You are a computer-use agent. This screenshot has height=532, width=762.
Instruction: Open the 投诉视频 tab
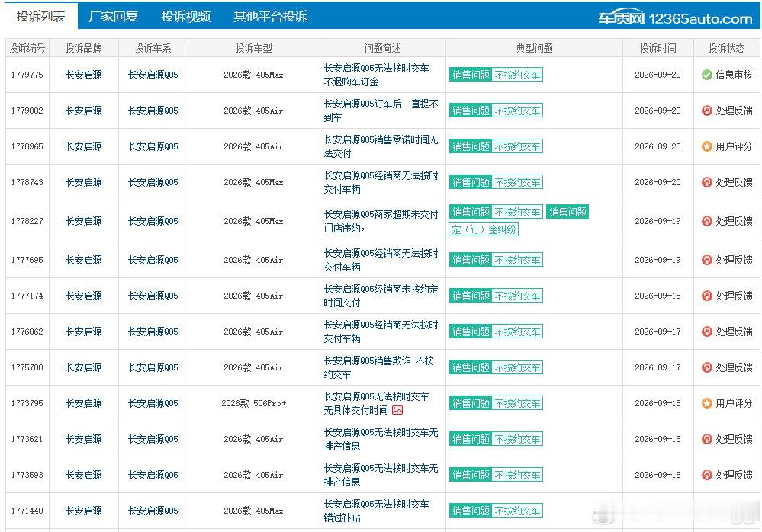[x=185, y=17]
